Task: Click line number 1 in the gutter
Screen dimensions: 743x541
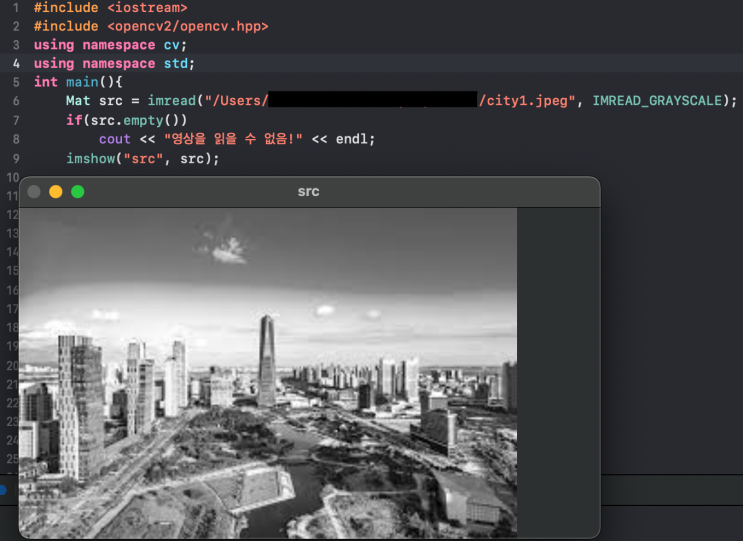Action: pyautogui.click(x=16, y=8)
